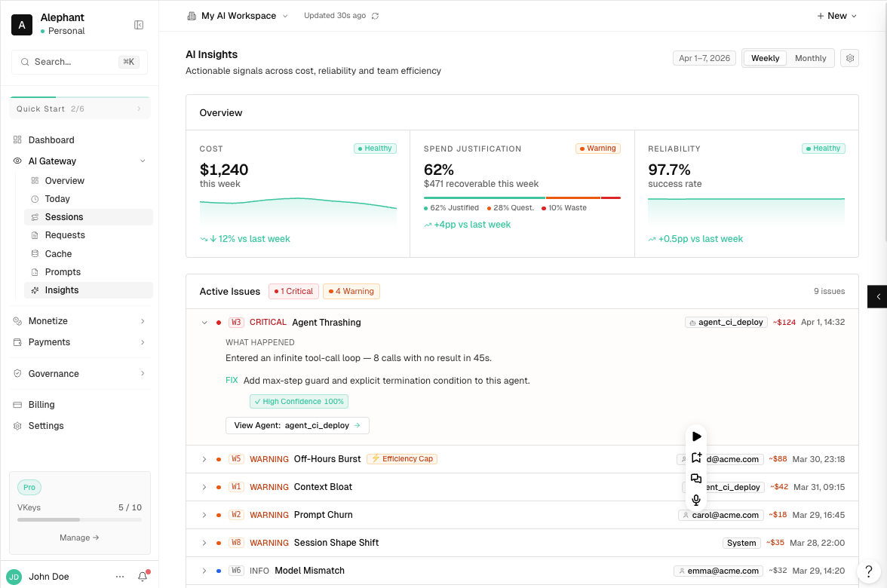Click the Search input field
This screenshot has width=887, height=588.
(x=79, y=62)
